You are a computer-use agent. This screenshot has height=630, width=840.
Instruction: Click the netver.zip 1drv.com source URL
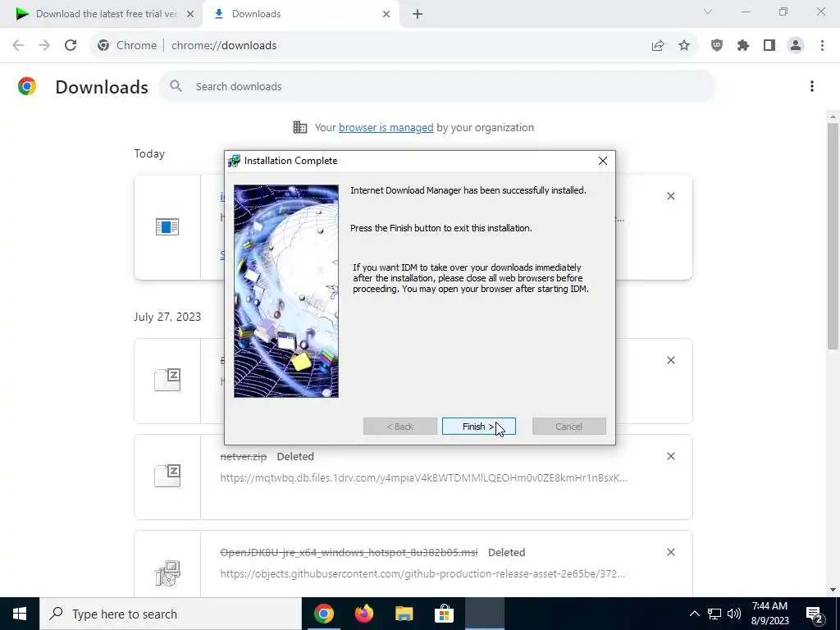click(423, 477)
